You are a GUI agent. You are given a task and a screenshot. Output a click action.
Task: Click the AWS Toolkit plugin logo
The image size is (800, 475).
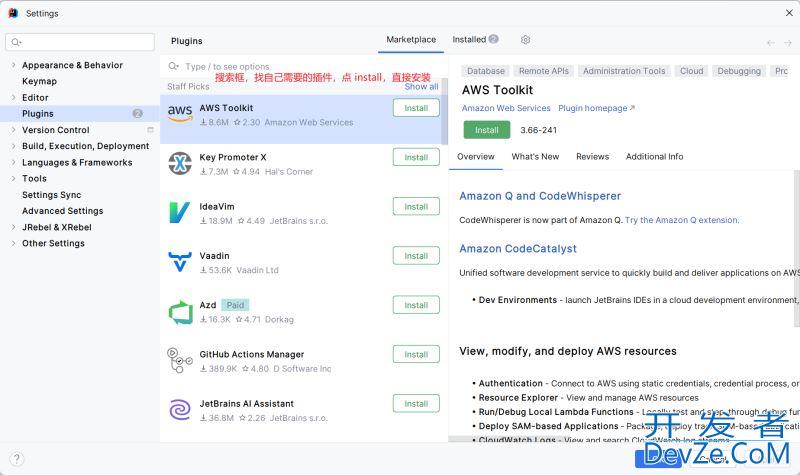point(180,113)
